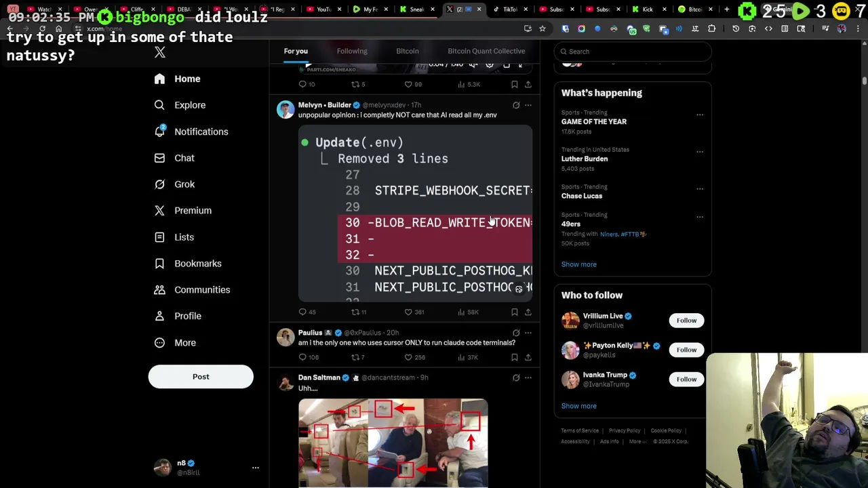Viewport: 868px width, 488px height.
Task: Follow Ivanka Trump
Action: (686, 379)
